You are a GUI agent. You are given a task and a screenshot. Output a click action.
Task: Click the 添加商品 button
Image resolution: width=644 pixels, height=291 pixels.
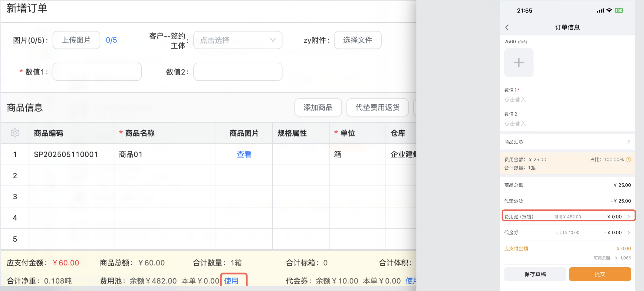click(318, 107)
